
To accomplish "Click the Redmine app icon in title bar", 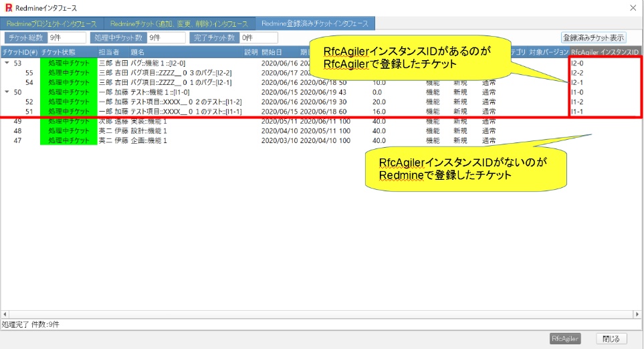I will click(x=8, y=8).
